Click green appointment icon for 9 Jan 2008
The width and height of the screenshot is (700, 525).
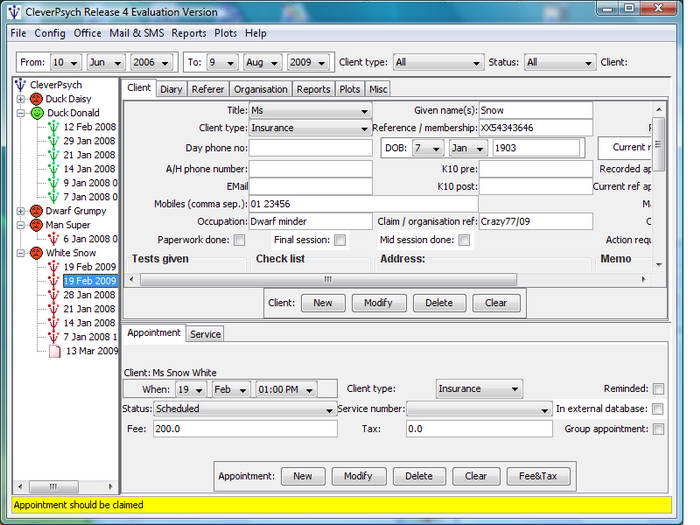(x=54, y=183)
